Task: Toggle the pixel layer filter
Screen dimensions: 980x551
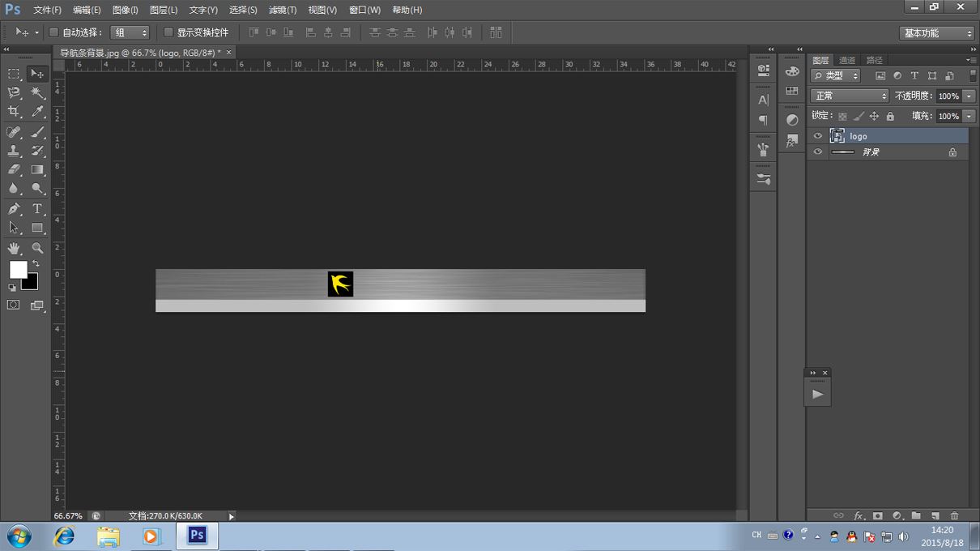Action: tap(880, 75)
